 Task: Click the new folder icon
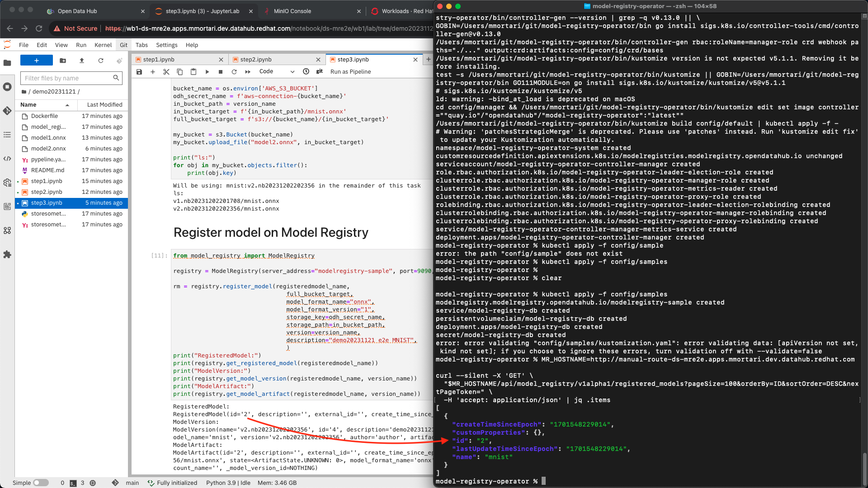pyautogui.click(x=63, y=61)
